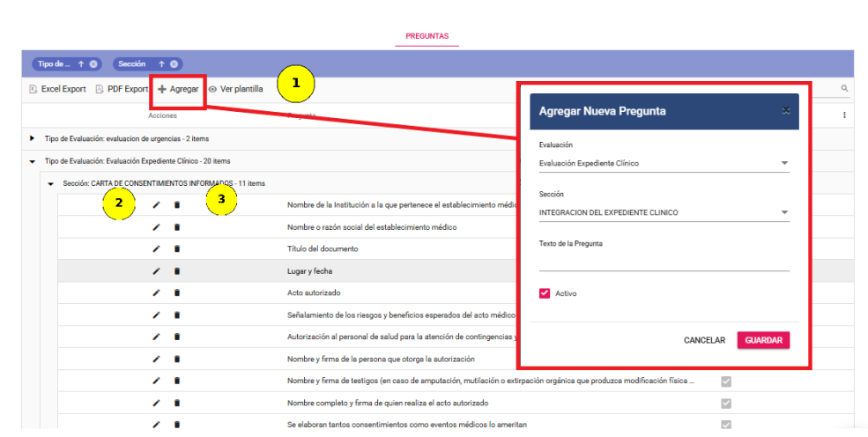Click Agregar to add new question
This screenshot has height=437, width=868.
(178, 89)
